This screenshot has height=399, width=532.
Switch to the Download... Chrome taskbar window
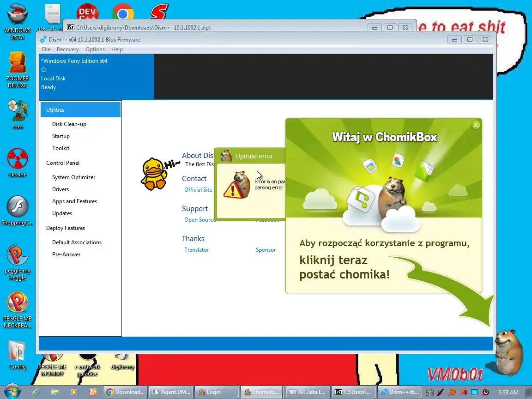pyautogui.click(x=126, y=392)
